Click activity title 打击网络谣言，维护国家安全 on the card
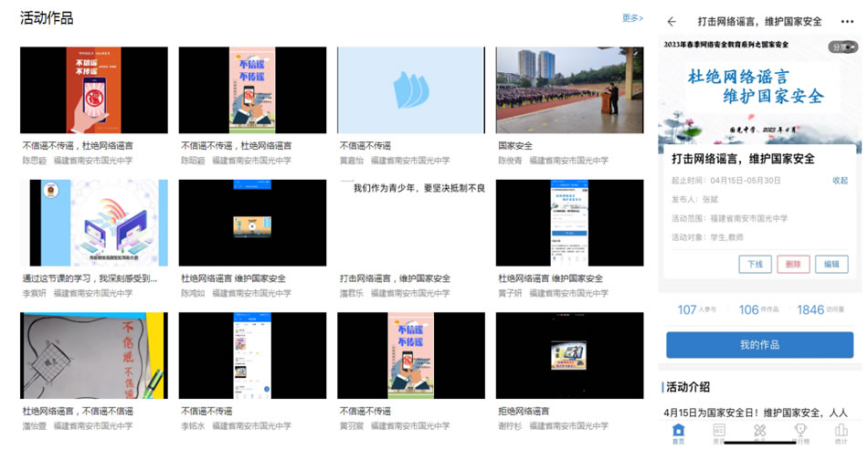Viewport: 868px width, 450px height. [743, 159]
